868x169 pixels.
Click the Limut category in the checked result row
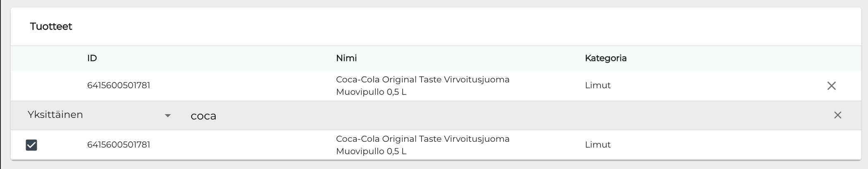coord(598,145)
